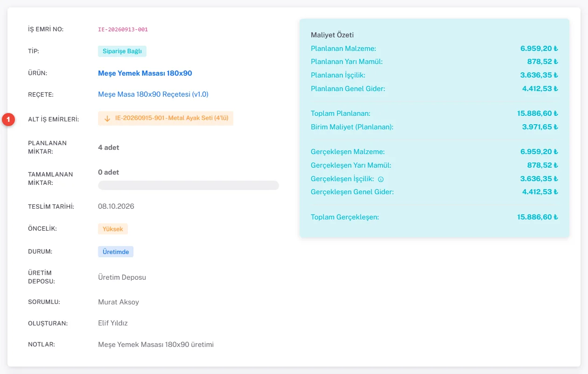Click the Planlanan Genel Gider amount 4.412,53 ₺

point(540,89)
